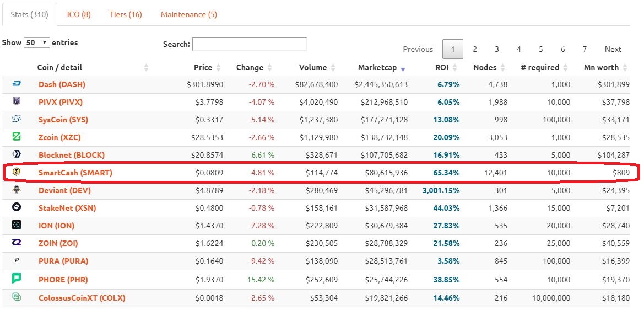
Task: Click the PIVX coin logo icon
Action: [x=17, y=101]
